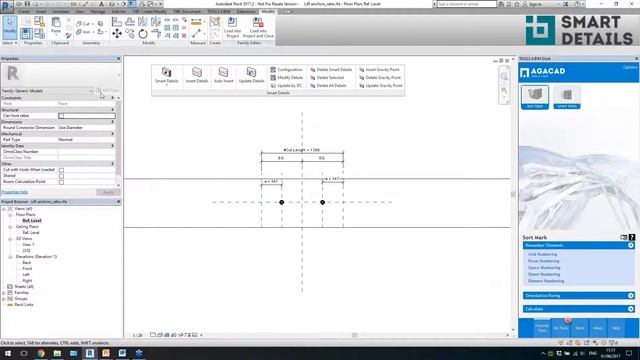This screenshot has width=640, height=360.
Task: Click the Insert Gravity Point button
Action: tap(379, 69)
